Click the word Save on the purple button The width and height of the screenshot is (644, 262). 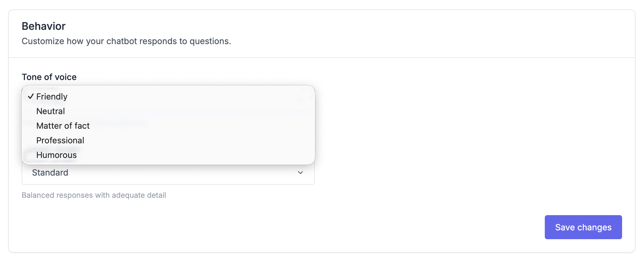pos(565,227)
